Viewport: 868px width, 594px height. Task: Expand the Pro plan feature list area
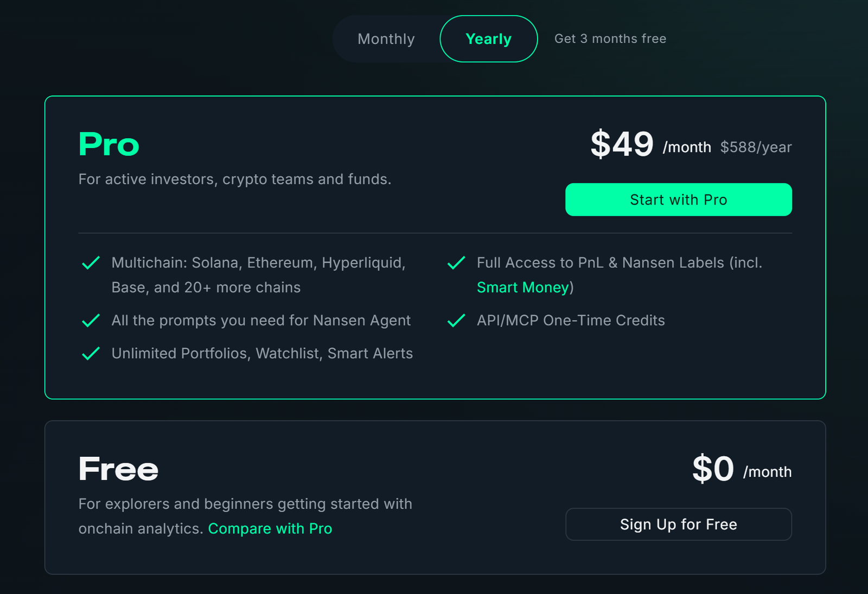pyautogui.click(x=434, y=309)
